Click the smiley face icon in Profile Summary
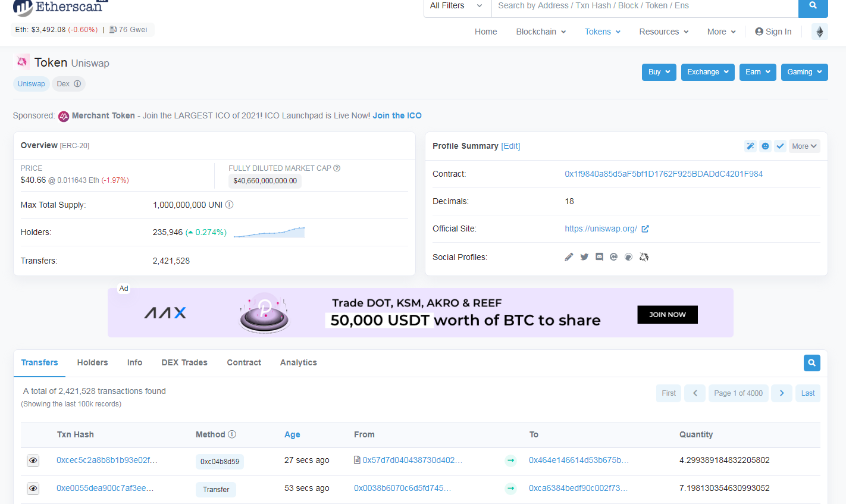Viewport: 846px width, 504px height. click(x=765, y=146)
